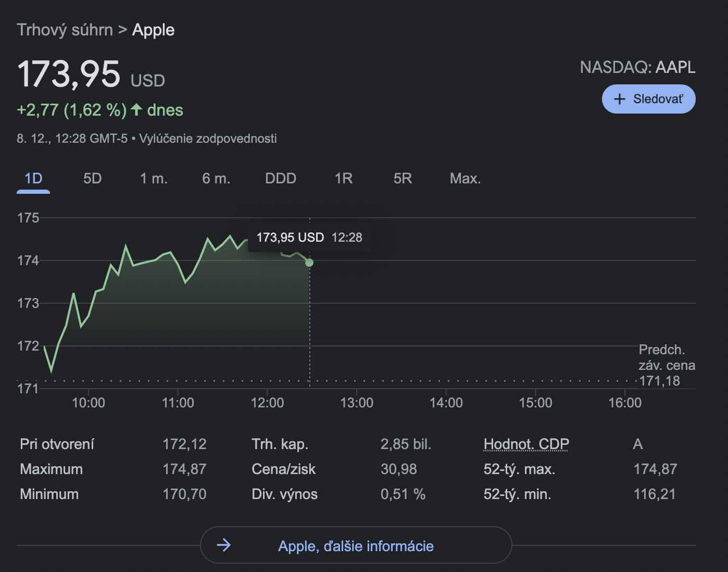This screenshot has height=572, width=728.
Task: Click the green data point on chart line
Action: (309, 263)
